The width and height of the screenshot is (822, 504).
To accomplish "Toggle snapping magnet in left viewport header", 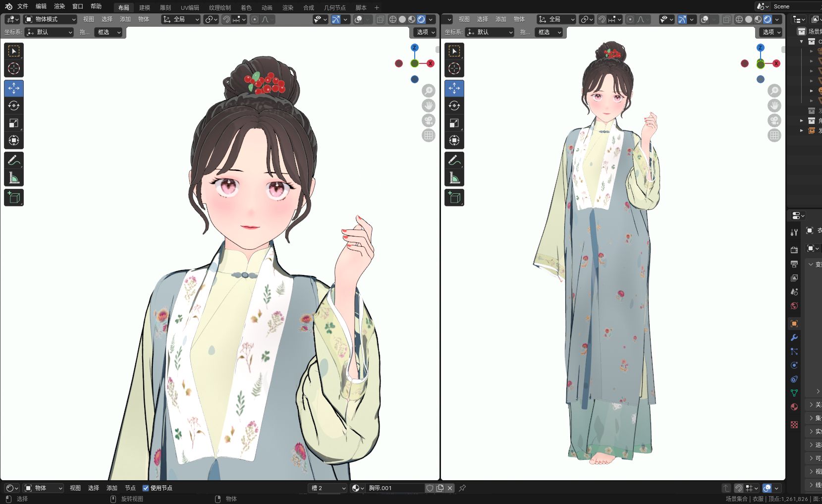I will 227,19.
